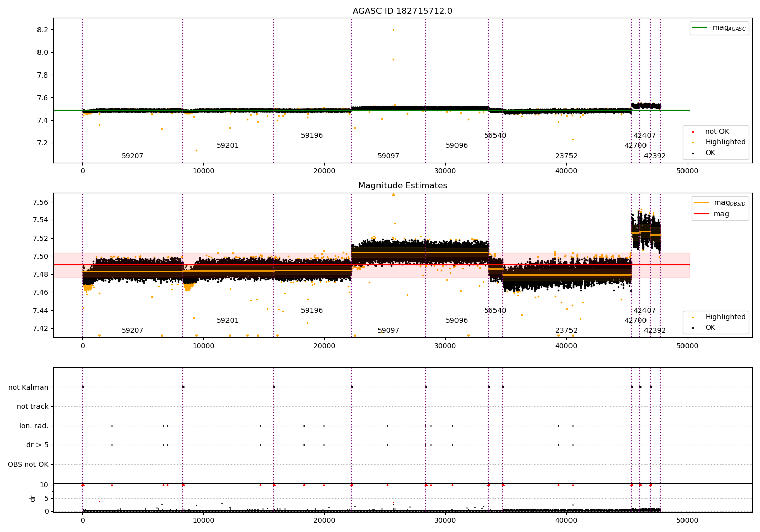
Task: Click the 7.44 y-axis tick label
Action: pos(41,311)
